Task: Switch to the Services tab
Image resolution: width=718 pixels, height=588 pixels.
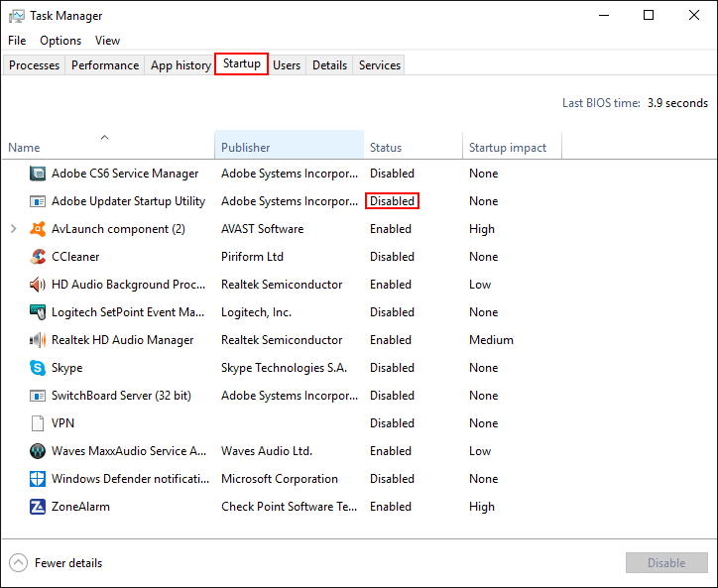Action: pyautogui.click(x=380, y=65)
